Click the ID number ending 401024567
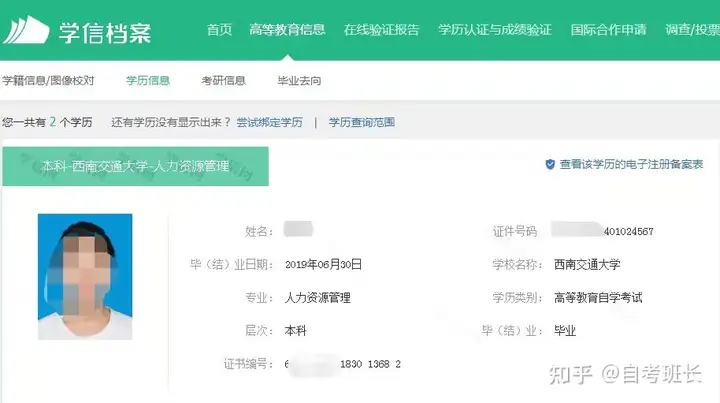 tap(629, 231)
